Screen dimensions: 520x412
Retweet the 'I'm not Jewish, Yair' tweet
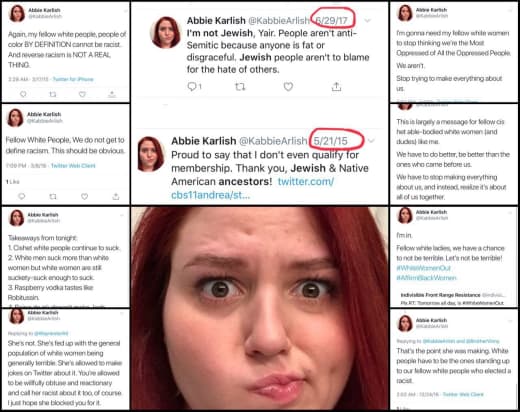(240, 87)
